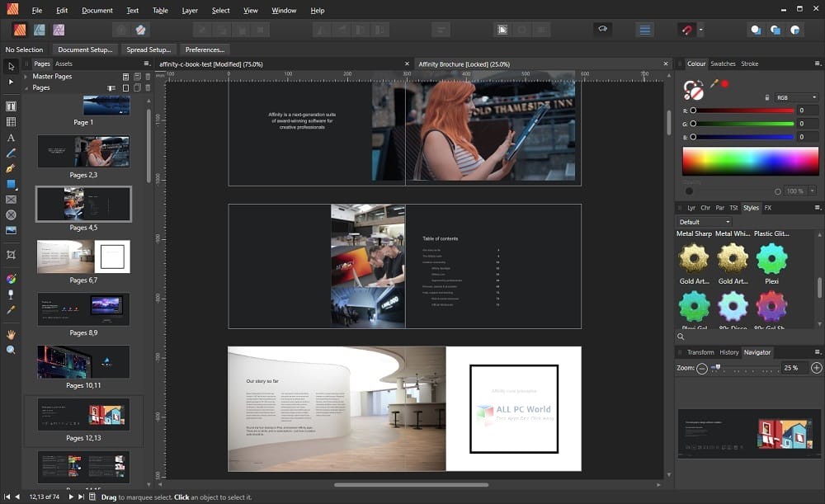Image resolution: width=825 pixels, height=504 pixels.
Task: Pick colour with panel eyedropper
Action: tap(714, 83)
